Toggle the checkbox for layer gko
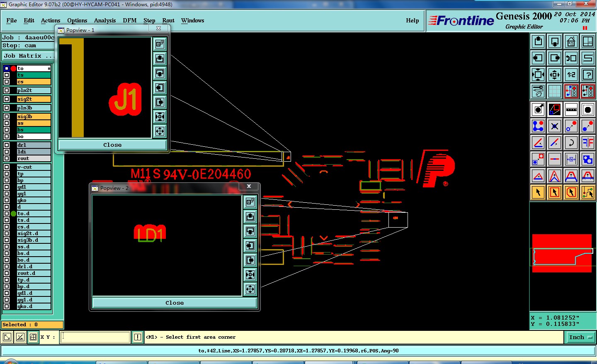This screenshot has width=597, height=364. click(7, 200)
